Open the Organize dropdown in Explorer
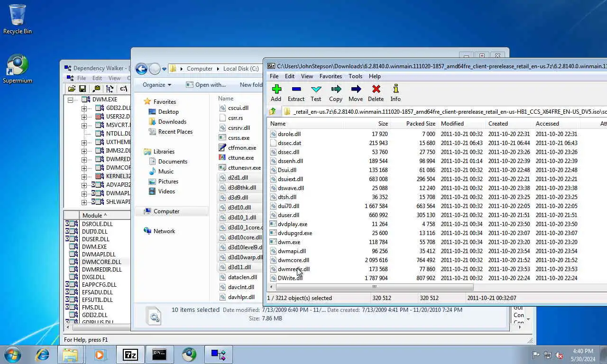This screenshot has width=607, height=364. (x=156, y=85)
